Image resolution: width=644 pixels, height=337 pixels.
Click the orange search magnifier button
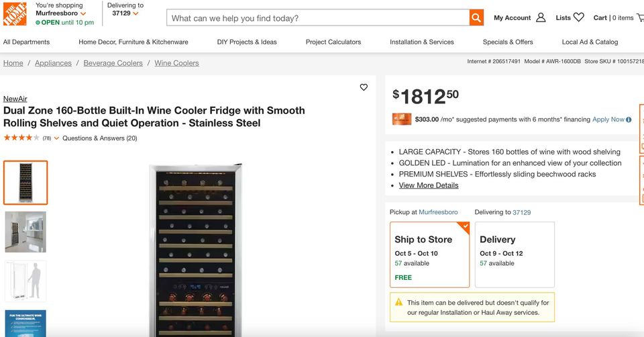(476, 18)
